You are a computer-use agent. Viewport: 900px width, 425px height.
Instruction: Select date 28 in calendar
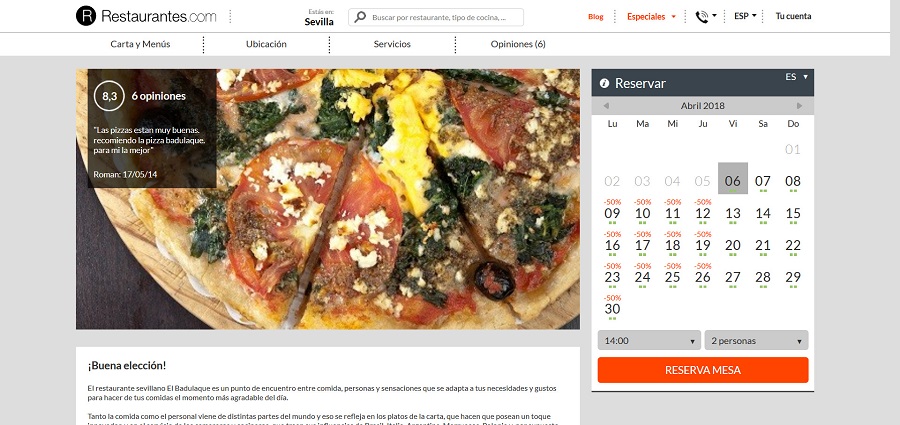[x=762, y=277]
